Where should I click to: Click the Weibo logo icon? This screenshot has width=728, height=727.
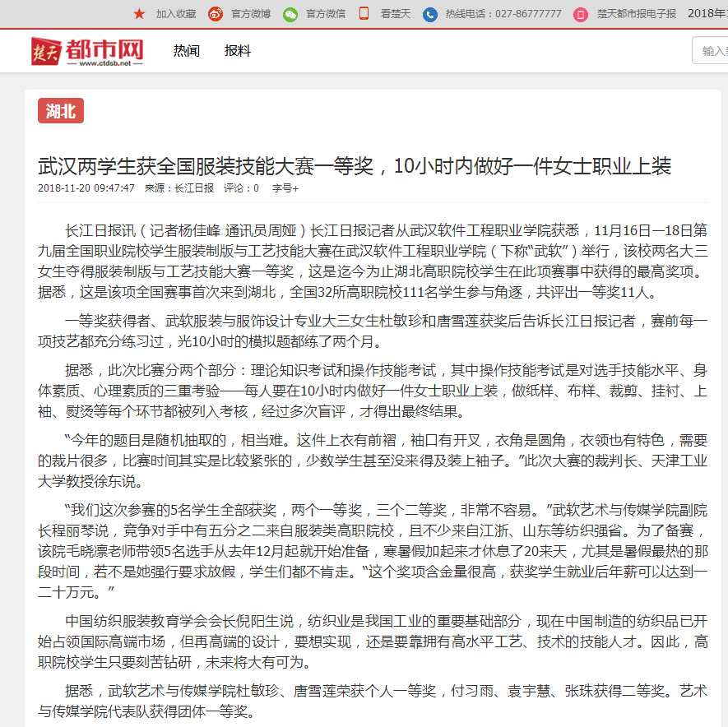pyautogui.click(x=216, y=13)
